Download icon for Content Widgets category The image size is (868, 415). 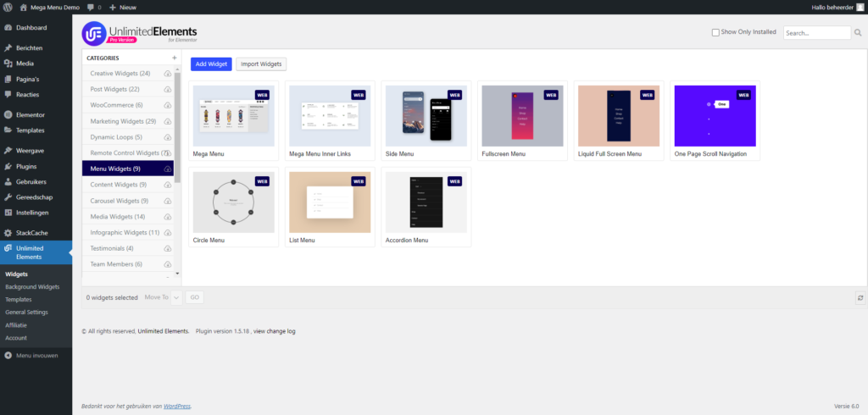(167, 185)
